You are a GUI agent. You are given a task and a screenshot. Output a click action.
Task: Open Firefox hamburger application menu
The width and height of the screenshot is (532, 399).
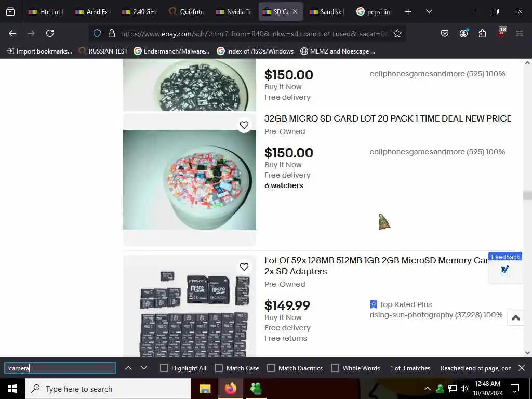coord(519,33)
